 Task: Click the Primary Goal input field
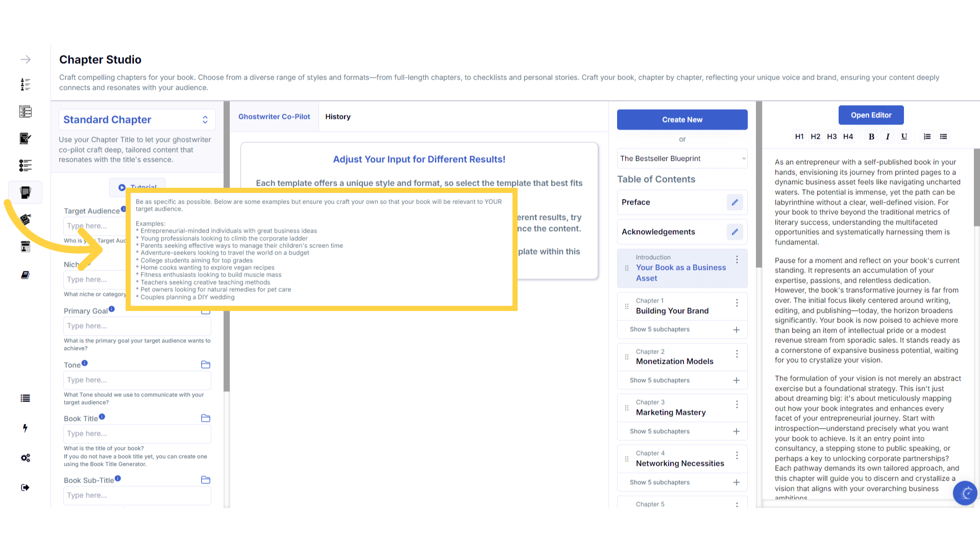tap(137, 325)
